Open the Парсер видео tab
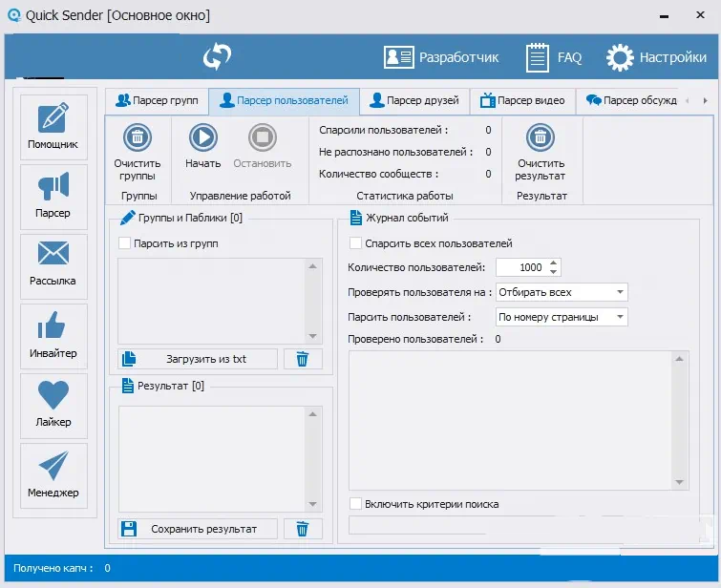721x588 pixels. (x=522, y=100)
